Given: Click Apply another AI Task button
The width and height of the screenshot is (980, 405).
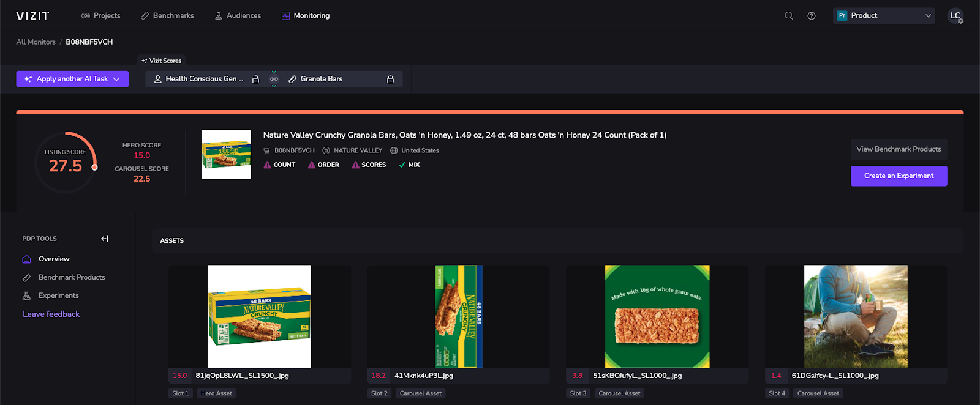Looking at the screenshot, I should 72,79.
